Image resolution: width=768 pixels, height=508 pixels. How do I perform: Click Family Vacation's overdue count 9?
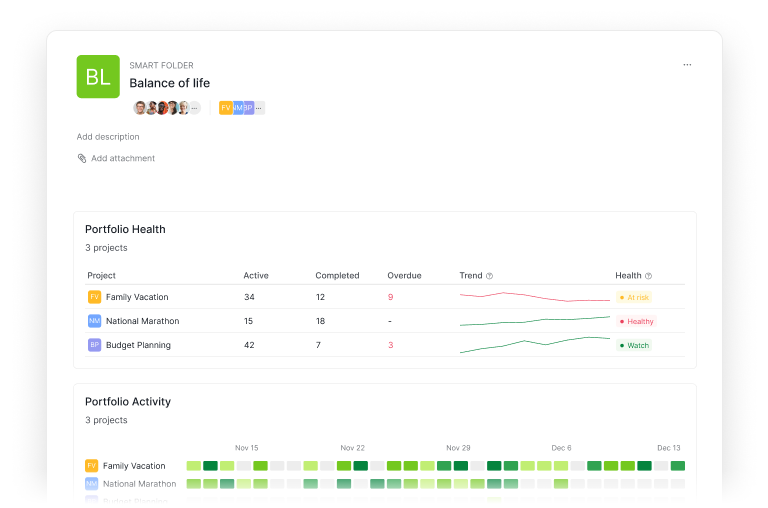[x=390, y=297]
